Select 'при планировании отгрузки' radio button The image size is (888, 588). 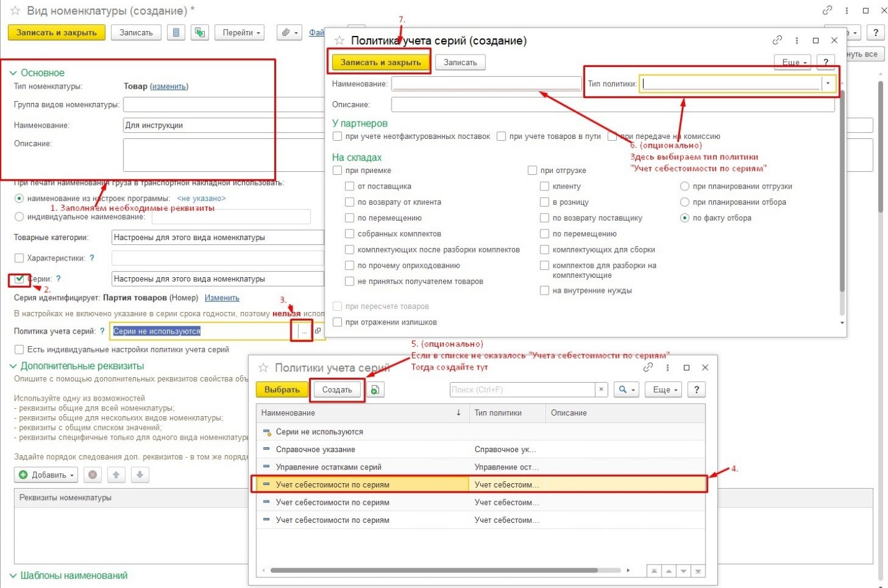point(684,187)
